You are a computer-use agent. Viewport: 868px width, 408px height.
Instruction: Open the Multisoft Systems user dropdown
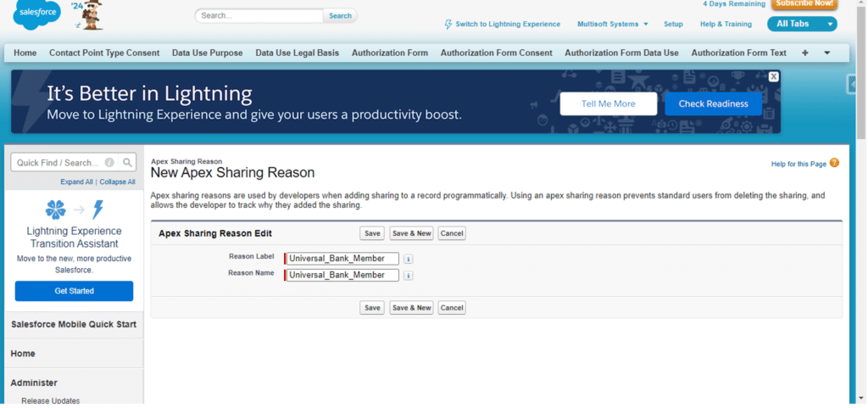pos(613,24)
